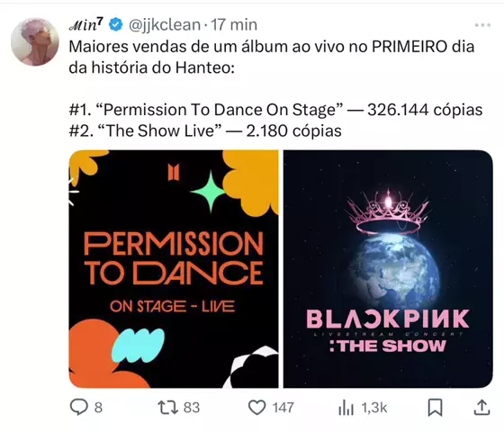Click the 8 replies count
The image size is (504, 432).
(98, 408)
